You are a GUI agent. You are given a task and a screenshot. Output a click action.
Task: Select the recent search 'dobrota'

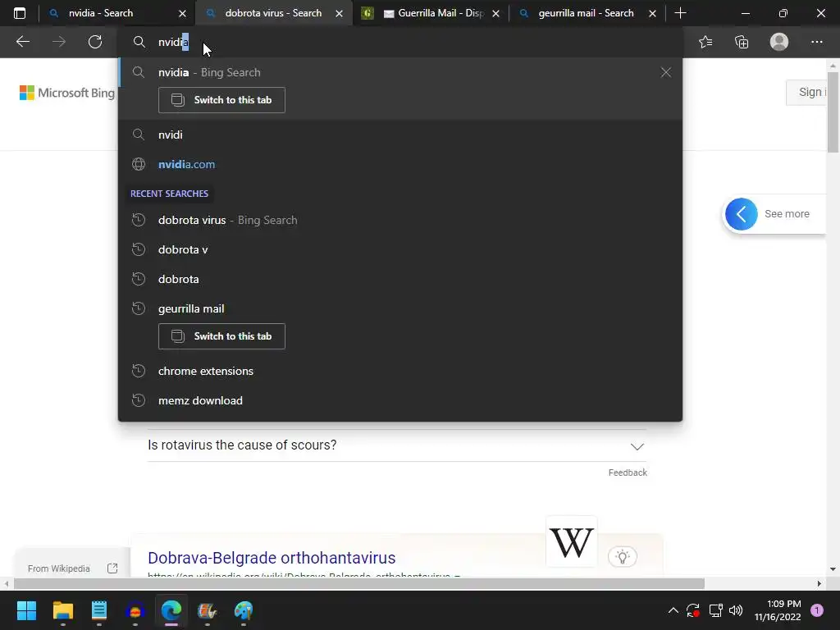[x=400, y=279]
